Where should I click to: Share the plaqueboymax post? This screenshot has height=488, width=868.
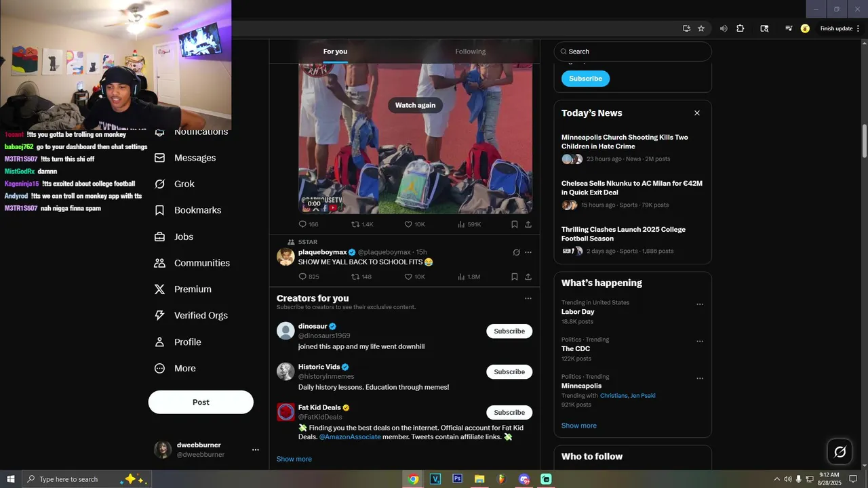point(528,277)
